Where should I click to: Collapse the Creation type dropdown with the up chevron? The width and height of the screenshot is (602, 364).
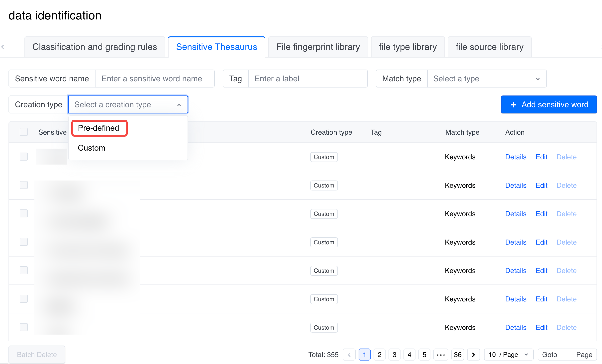(179, 105)
